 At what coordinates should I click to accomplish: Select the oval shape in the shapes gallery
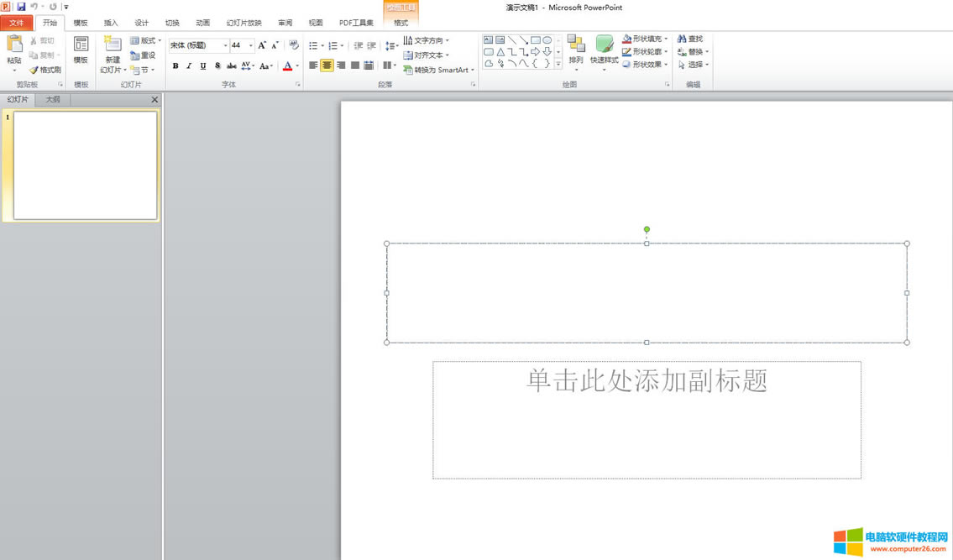tap(547, 39)
